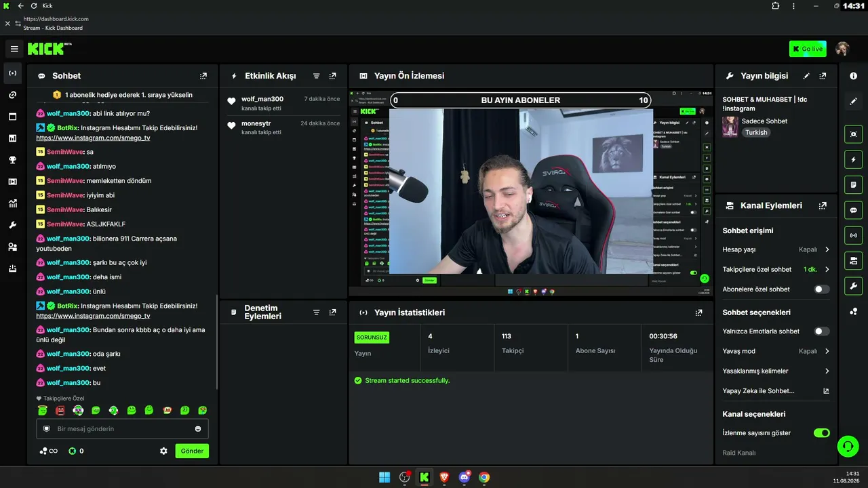The image size is (868, 488).
Task: Open the hamburger menu beside the Kick logo
Action: [x=14, y=49]
